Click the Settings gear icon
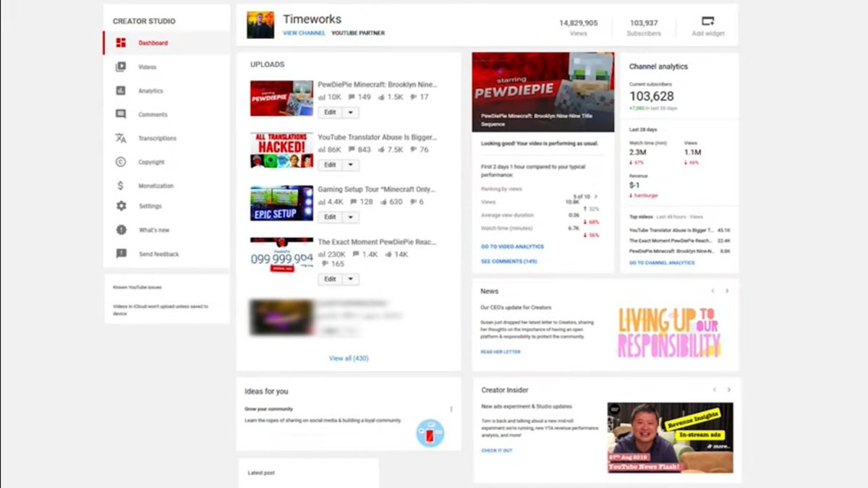This screenshot has width=868, height=488. coord(121,206)
